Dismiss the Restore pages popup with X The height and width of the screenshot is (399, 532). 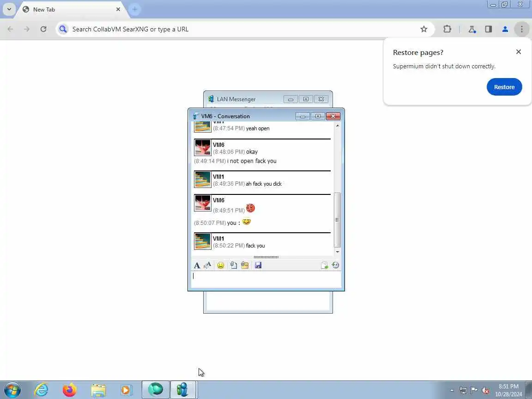coord(519,52)
